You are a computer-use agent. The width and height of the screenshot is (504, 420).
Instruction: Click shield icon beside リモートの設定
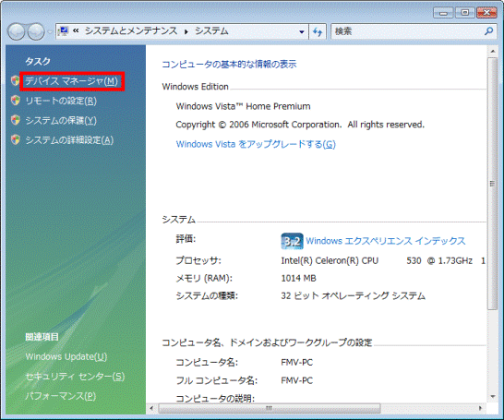click(15, 101)
